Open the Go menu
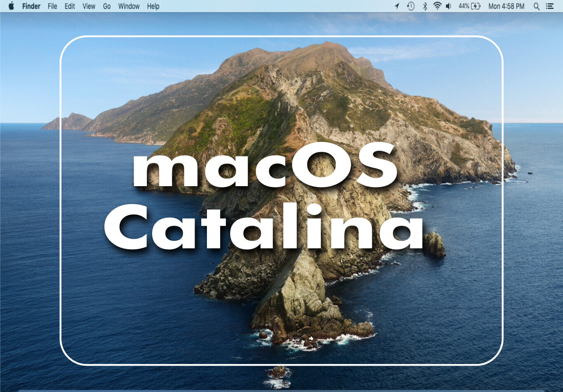This screenshot has width=563, height=392. point(107,6)
